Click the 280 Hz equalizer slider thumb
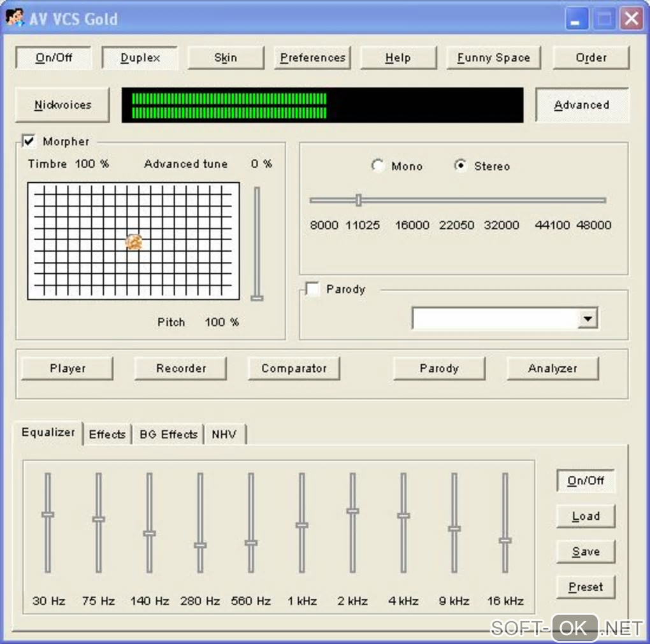This screenshot has width=650, height=644. pos(200,545)
